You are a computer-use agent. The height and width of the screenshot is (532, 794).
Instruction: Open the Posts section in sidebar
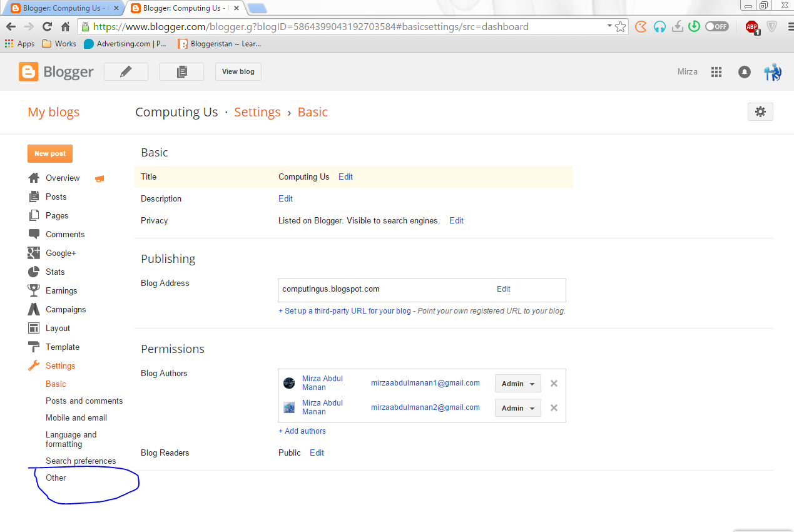(56, 197)
